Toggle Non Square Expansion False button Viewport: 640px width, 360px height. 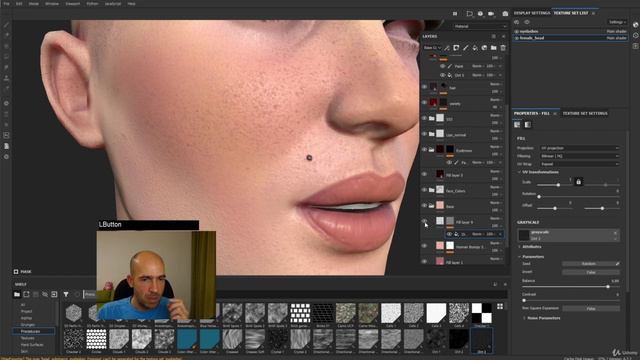(591, 309)
